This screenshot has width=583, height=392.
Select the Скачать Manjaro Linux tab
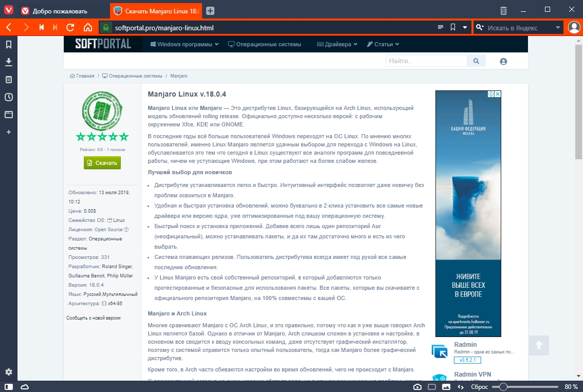click(x=156, y=11)
